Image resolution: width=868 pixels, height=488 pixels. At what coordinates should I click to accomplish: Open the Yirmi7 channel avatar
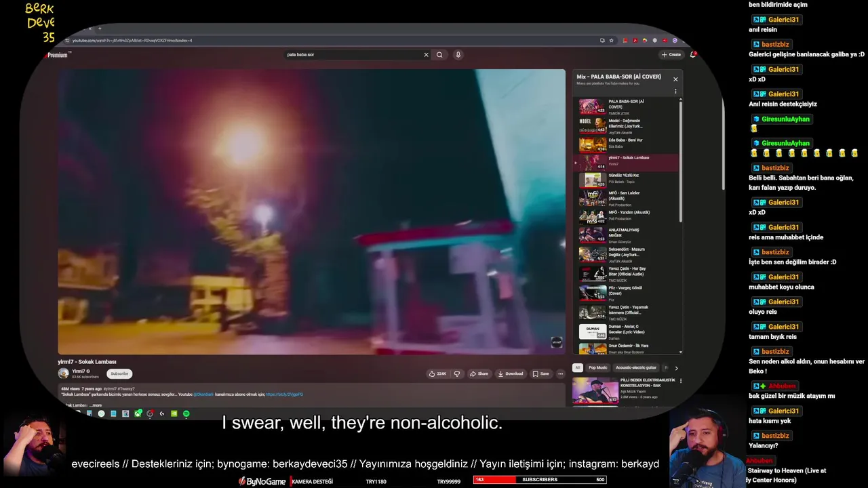[64, 373]
